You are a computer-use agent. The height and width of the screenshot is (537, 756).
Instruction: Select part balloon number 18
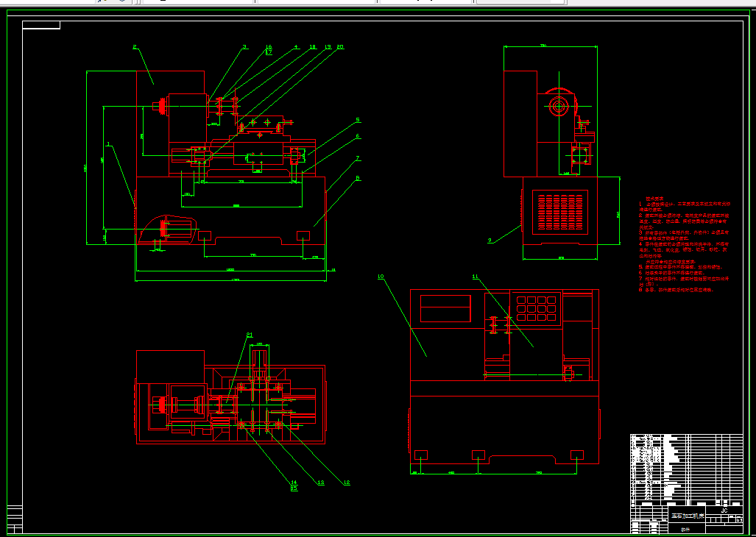[312, 47]
